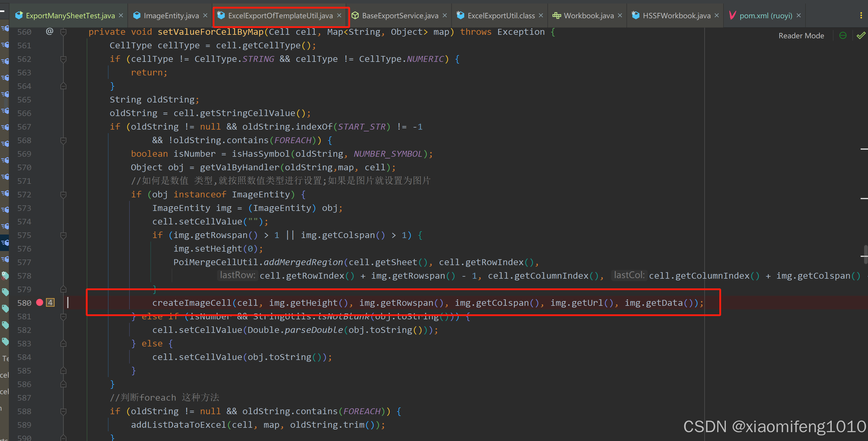Collapse the rowspan if block at line 575
The image size is (868, 441).
point(63,235)
